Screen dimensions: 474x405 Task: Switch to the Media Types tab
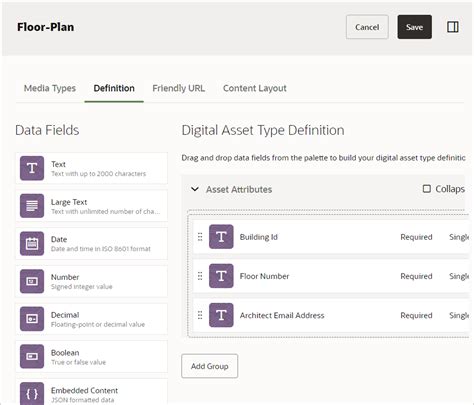(x=50, y=88)
